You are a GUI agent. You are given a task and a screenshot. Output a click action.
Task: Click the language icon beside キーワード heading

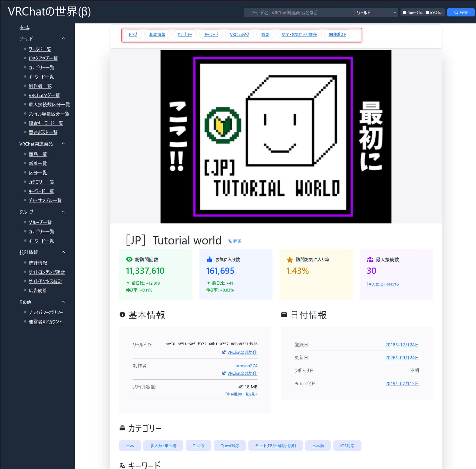tap(122, 465)
